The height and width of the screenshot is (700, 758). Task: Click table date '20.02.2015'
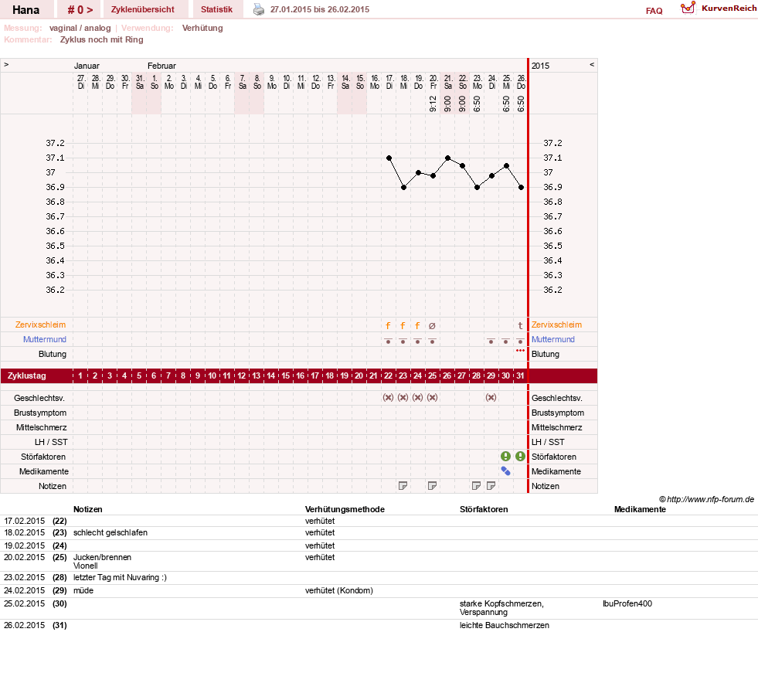[x=24, y=557]
